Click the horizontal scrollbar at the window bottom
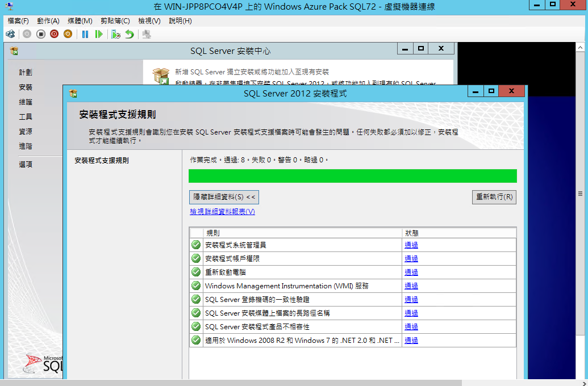Viewport: 588px width, 386px height. tap(231, 383)
